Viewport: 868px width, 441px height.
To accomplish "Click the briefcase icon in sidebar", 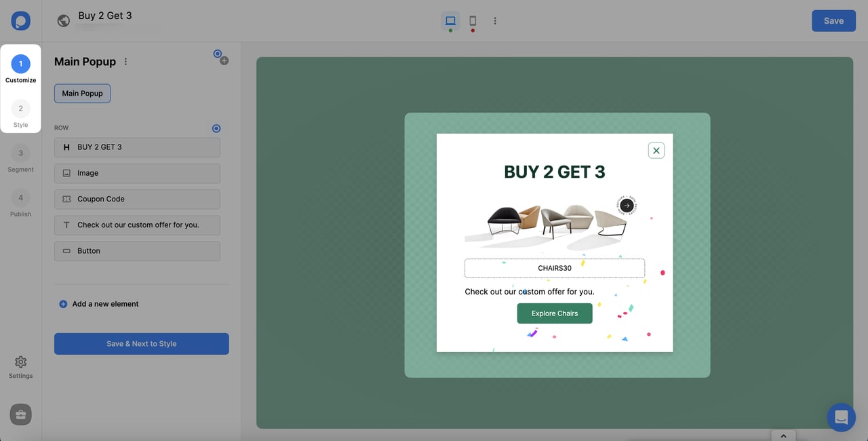I will (20, 415).
